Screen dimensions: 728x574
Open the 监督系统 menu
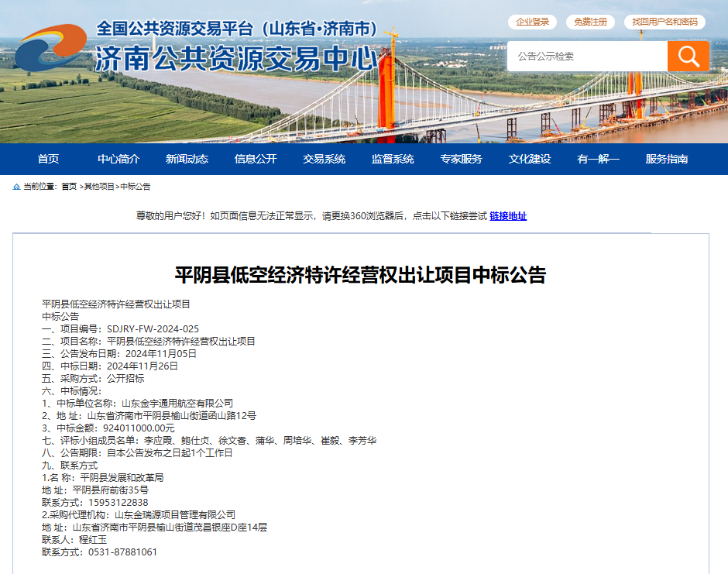tap(393, 159)
